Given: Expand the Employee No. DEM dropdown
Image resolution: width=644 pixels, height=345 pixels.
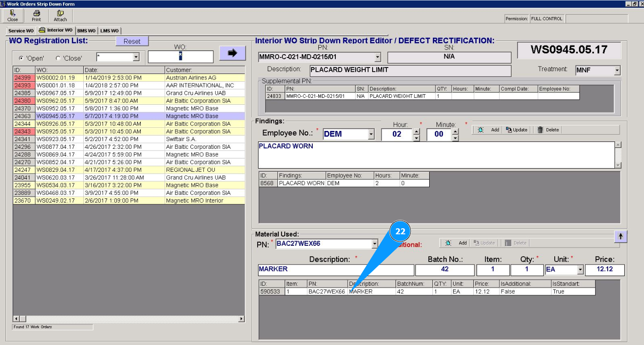Looking at the screenshot, I should pyautogui.click(x=371, y=135).
